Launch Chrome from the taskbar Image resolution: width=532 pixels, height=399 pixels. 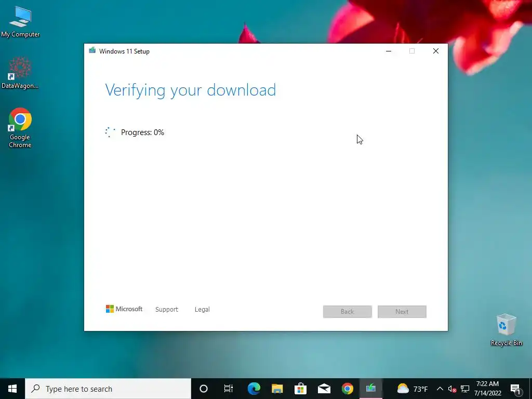[x=348, y=389]
